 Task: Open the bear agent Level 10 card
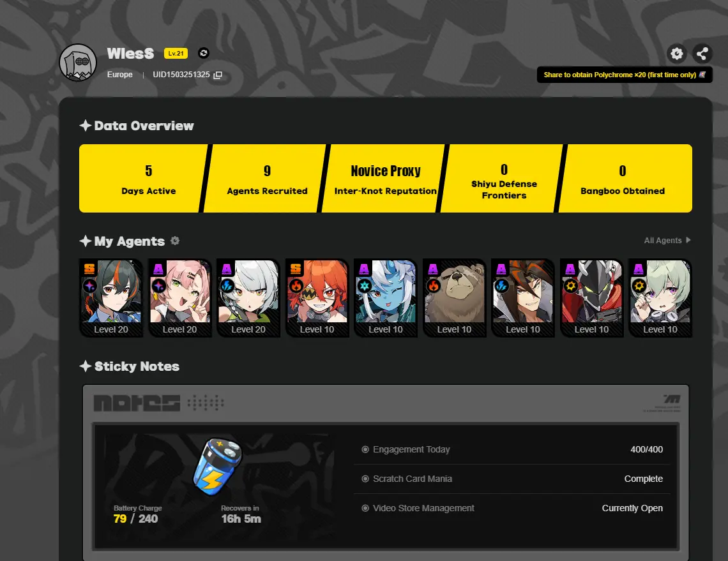[x=455, y=297]
